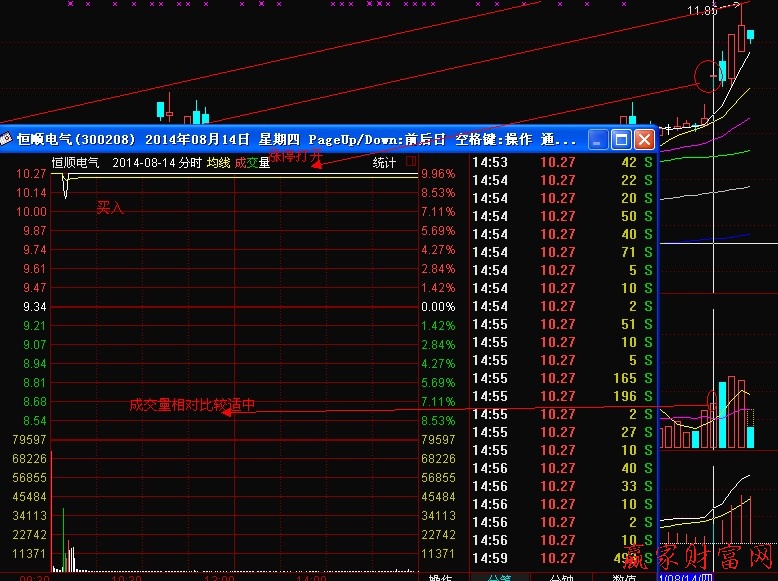Open the 统计 statistics button
The width and height of the screenshot is (778, 581).
click(384, 162)
